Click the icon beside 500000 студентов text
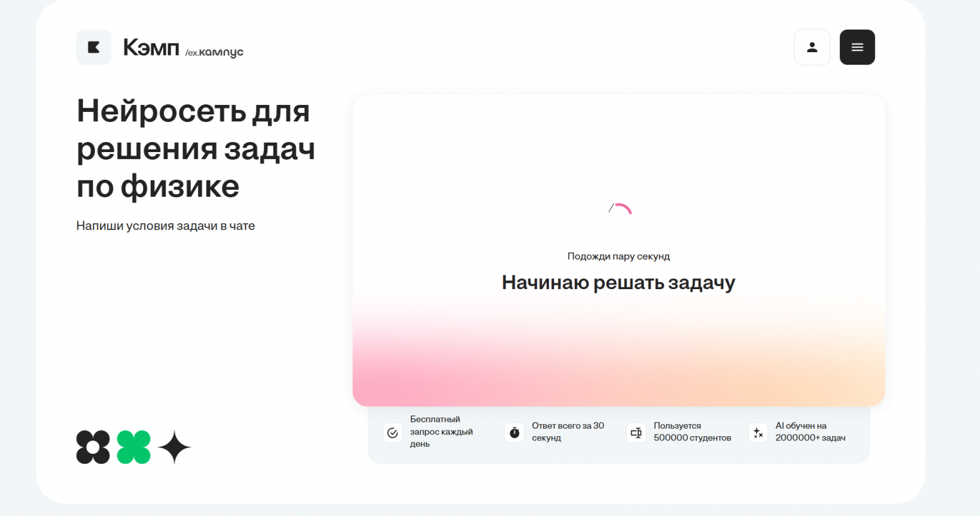This screenshot has width=980, height=516. click(636, 432)
